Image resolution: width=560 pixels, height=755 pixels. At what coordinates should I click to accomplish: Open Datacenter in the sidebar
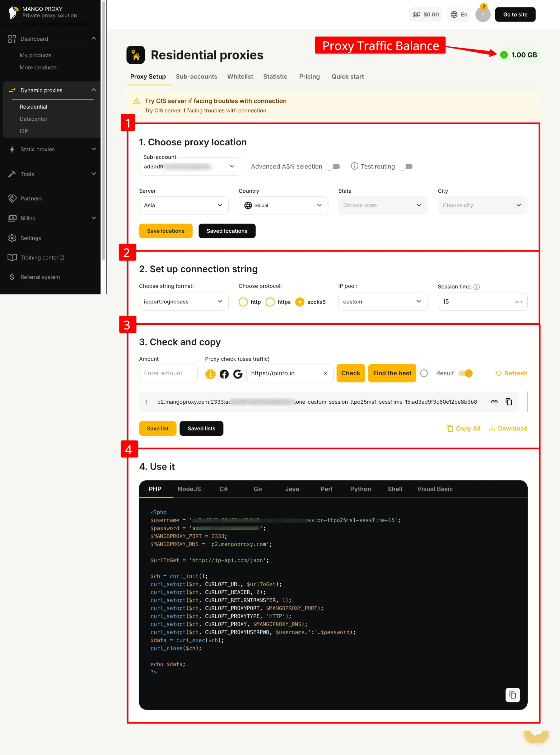[34, 119]
